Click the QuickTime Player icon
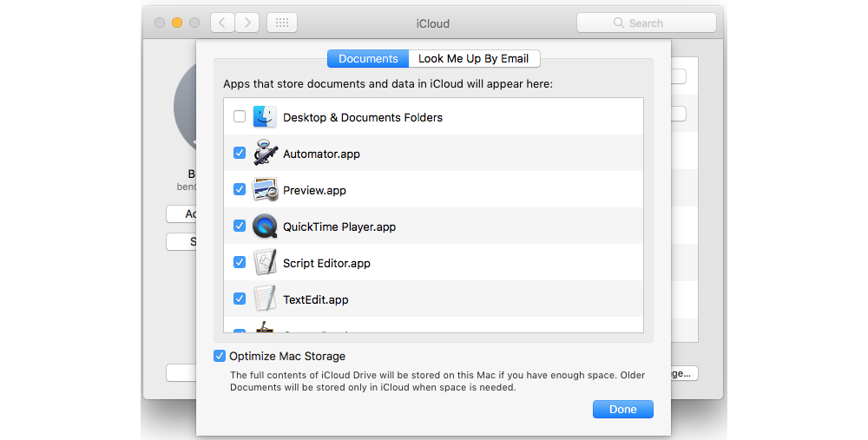This screenshot has width=868, height=440. tap(265, 227)
